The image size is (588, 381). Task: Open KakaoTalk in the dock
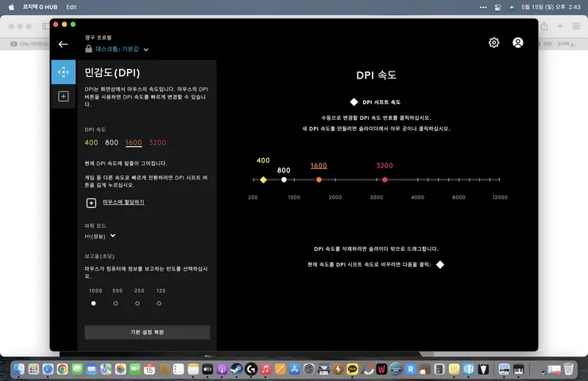tap(353, 369)
